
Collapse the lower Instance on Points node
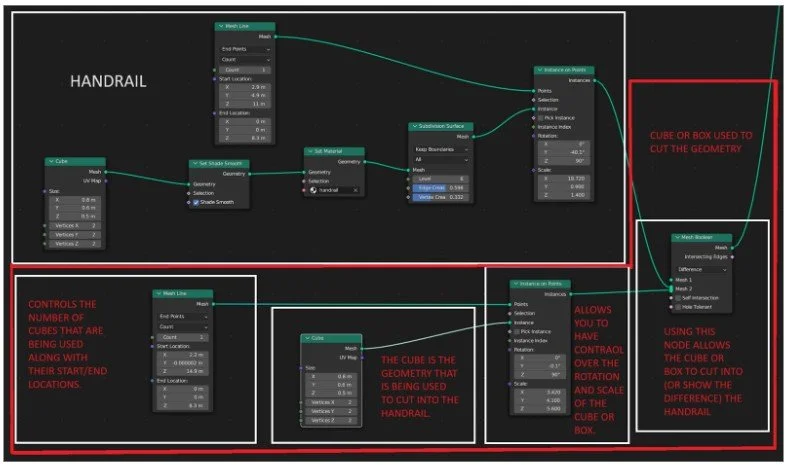pyautogui.click(x=516, y=284)
